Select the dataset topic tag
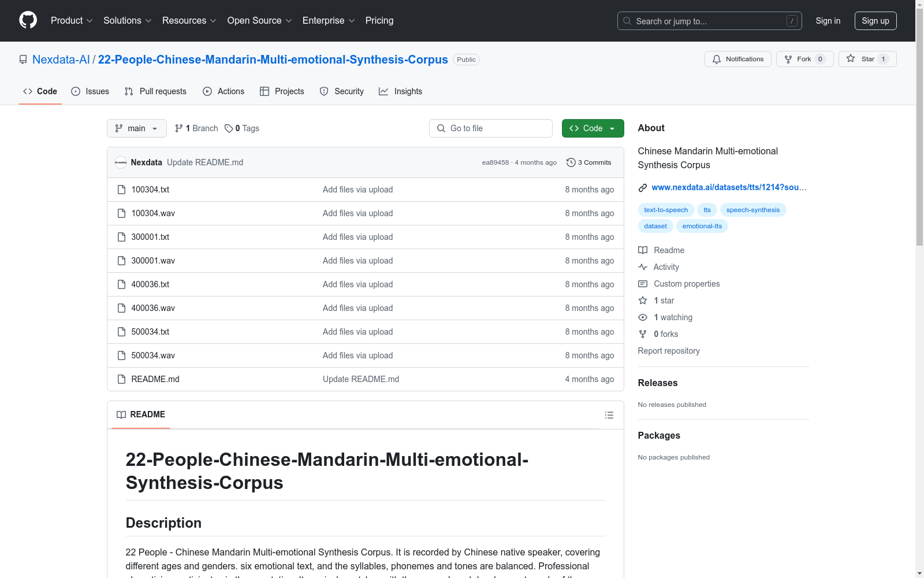 (655, 226)
